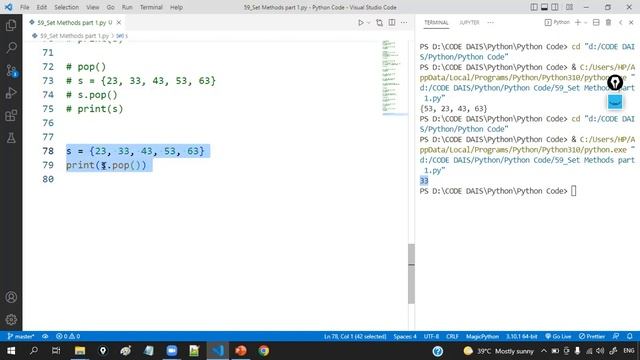Close the terminal panel
The image size is (640, 360).
631,22
